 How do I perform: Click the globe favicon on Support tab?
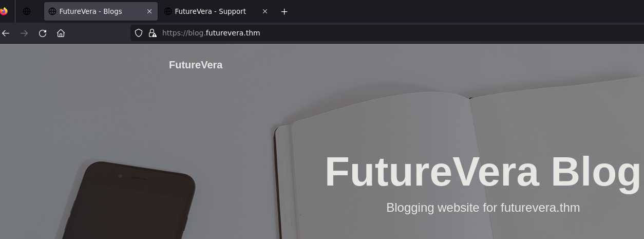tap(167, 11)
